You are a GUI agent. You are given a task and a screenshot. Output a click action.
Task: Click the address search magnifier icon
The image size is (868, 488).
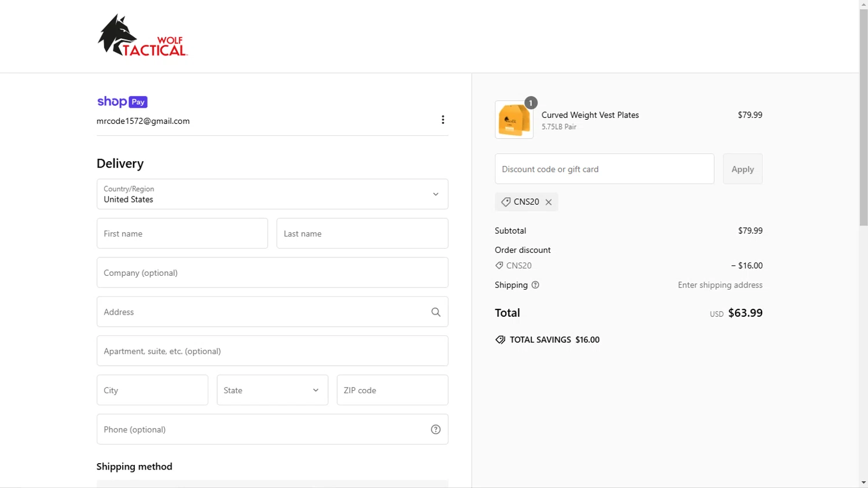click(x=436, y=312)
